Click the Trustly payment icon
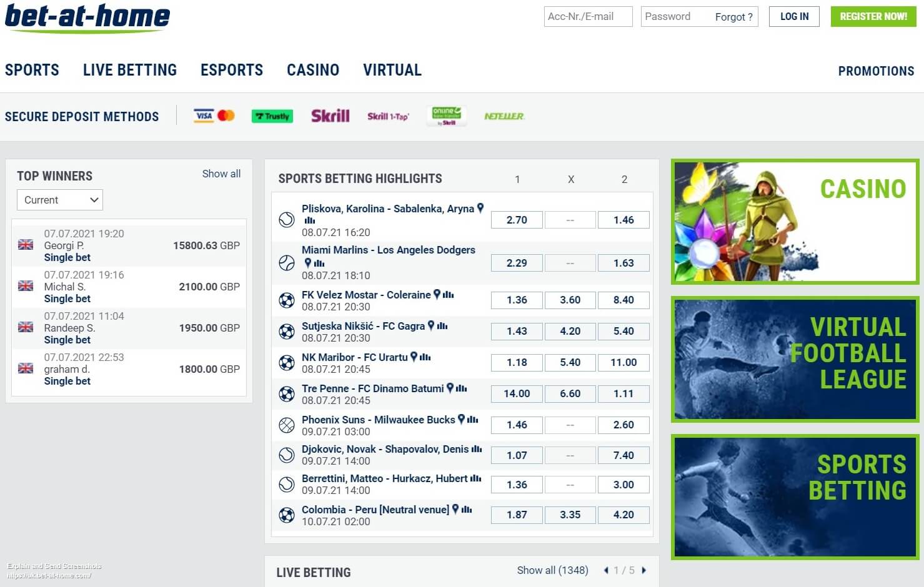Screen dimensions: 924x587 (272, 116)
